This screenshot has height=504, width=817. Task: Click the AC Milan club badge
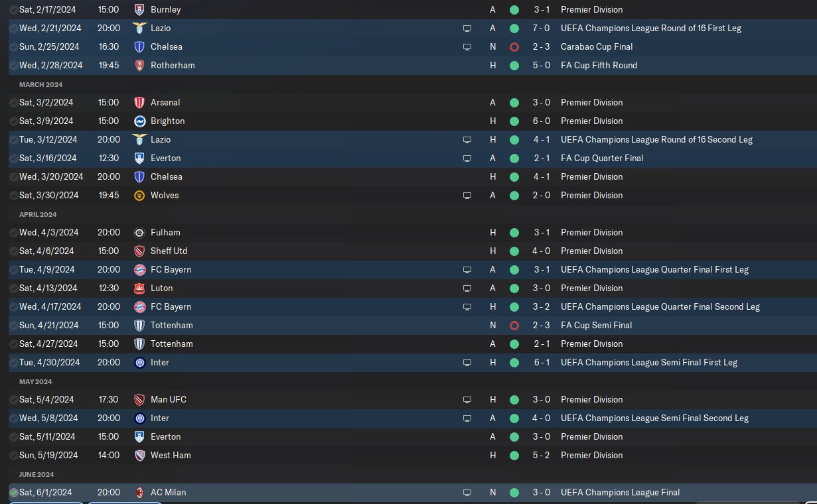(139, 493)
